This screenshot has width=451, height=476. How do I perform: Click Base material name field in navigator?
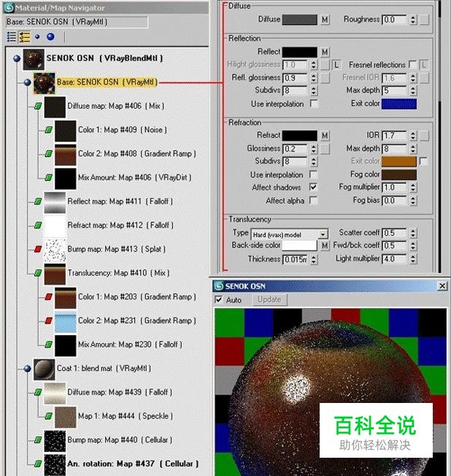click(x=77, y=22)
